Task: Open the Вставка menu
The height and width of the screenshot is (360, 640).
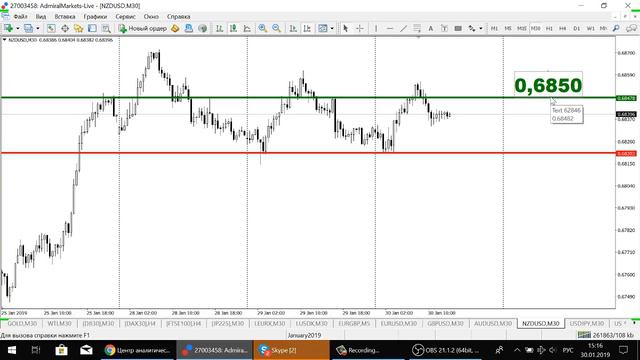Action: coord(65,17)
